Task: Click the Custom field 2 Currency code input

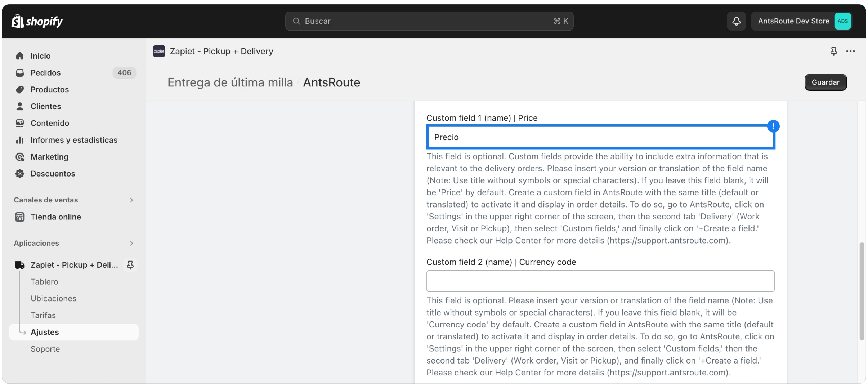Action: [x=600, y=281]
